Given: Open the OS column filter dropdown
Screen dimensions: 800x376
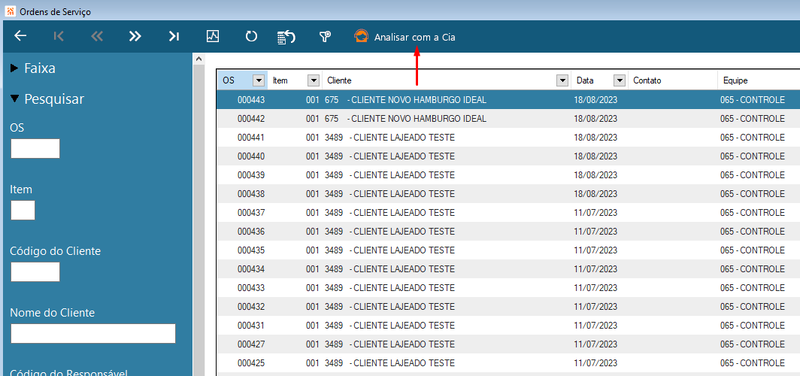Looking at the screenshot, I should pos(259,81).
